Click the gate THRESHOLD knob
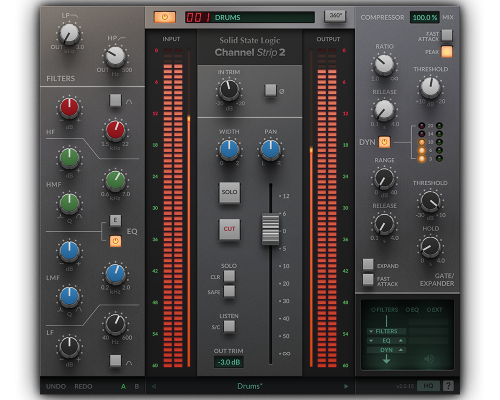500x400 pixels. coord(430,201)
